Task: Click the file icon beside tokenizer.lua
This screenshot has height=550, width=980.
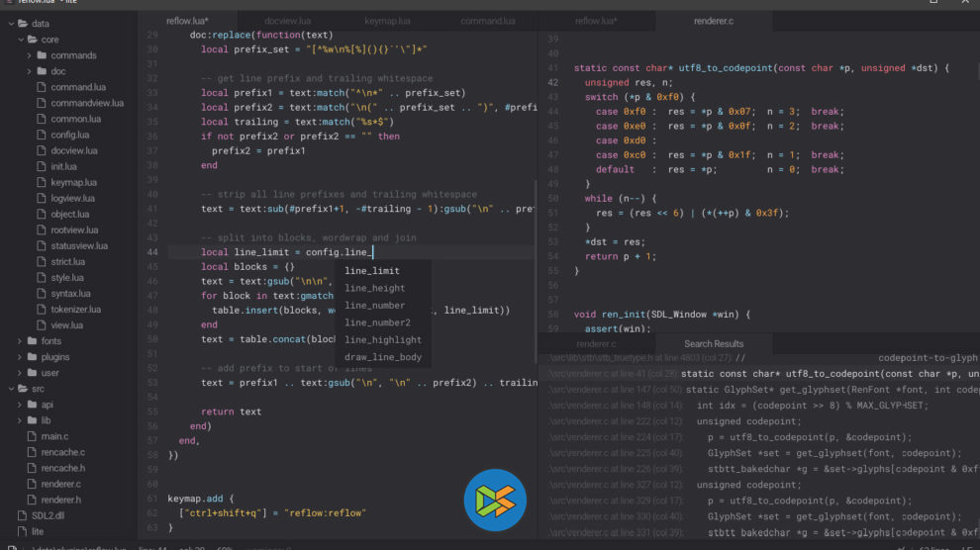Action: pyautogui.click(x=42, y=310)
